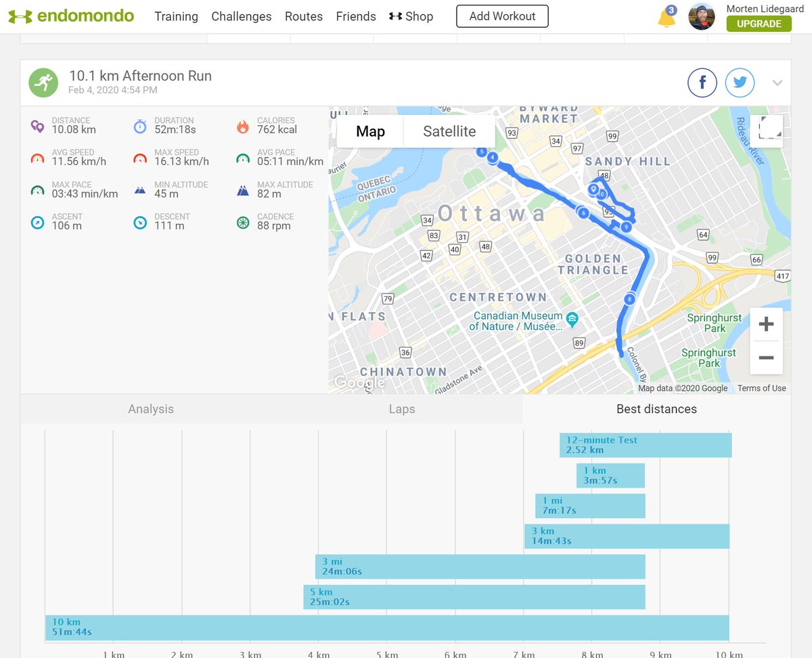Click the Morten Lidegaard username

[765, 9]
